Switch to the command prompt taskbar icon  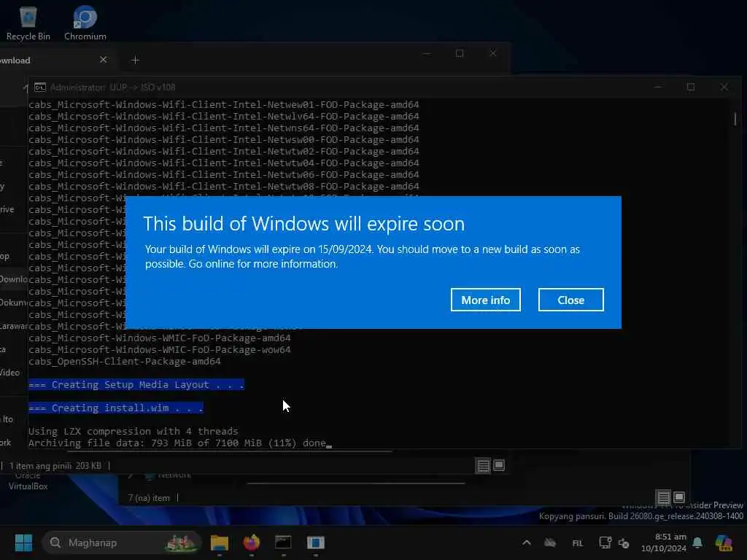pos(284,542)
